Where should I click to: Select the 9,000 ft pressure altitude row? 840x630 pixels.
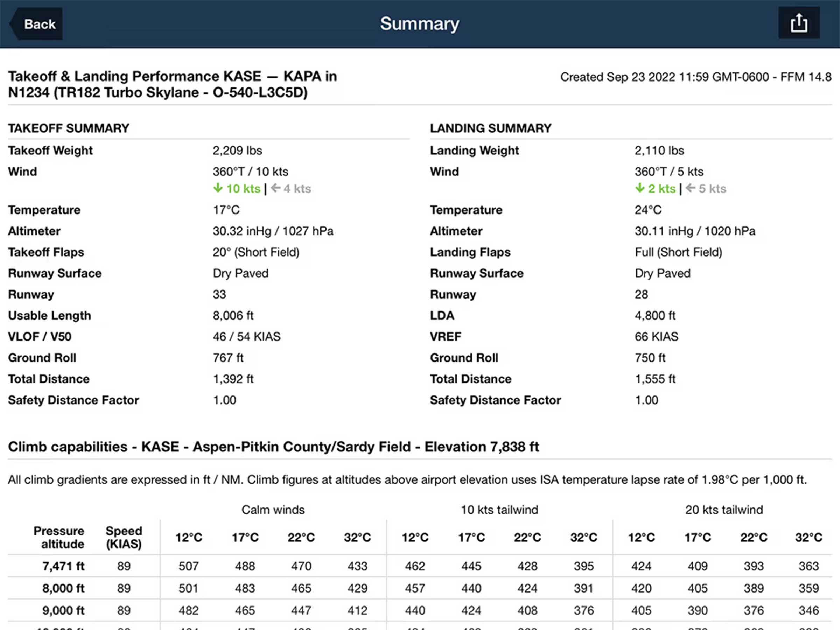63,610
